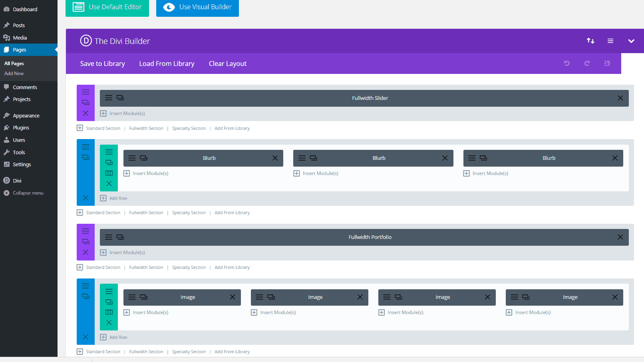Select Clear Layout option
Viewport: 644px width, 362px height.
[x=227, y=64]
